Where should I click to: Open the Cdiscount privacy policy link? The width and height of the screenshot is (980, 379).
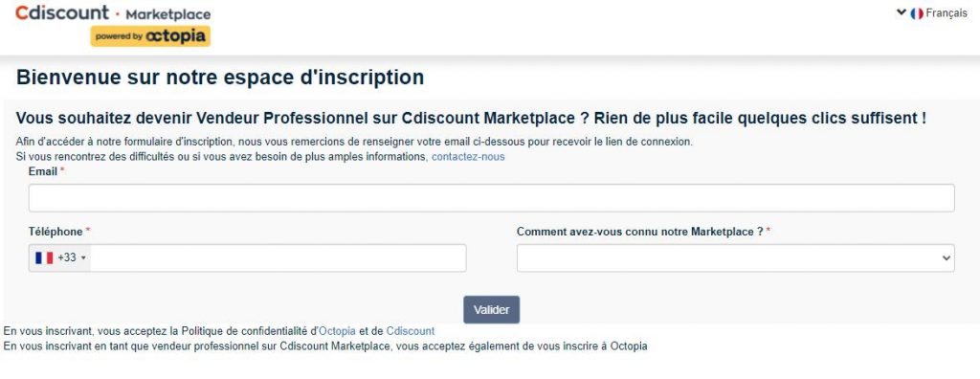click(x=410, y=331)
